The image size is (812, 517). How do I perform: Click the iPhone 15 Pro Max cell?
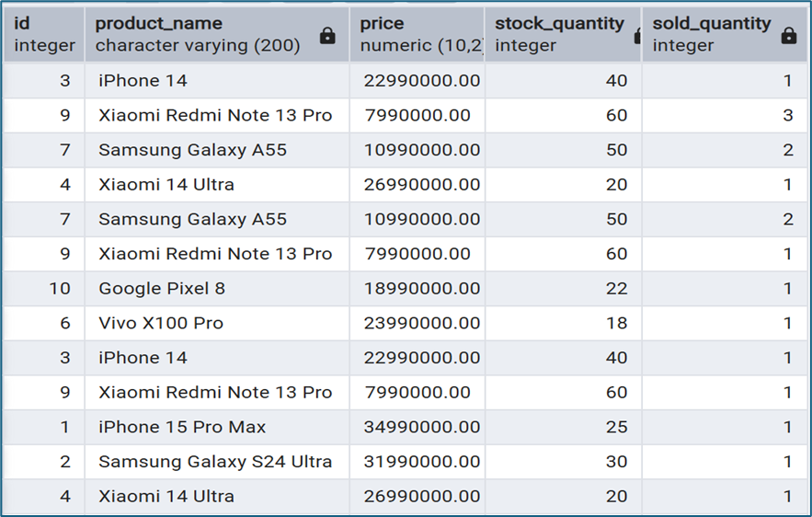point(182,427)
